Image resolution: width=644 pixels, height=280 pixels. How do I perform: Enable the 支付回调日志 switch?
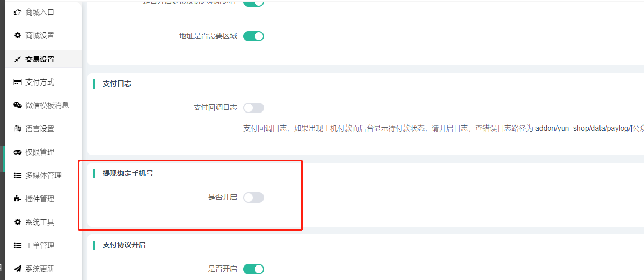pos(254,108)
